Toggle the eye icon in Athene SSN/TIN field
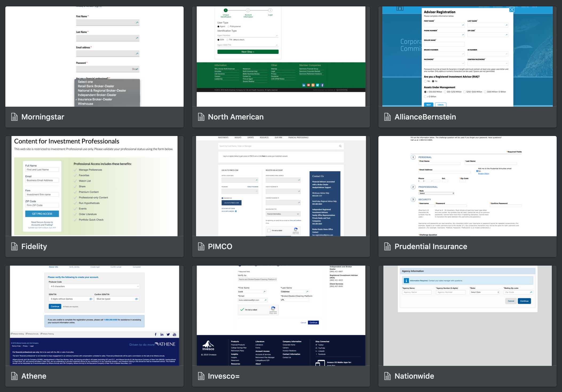The height and width of the screenshot is (392, 562). point(91,299)
